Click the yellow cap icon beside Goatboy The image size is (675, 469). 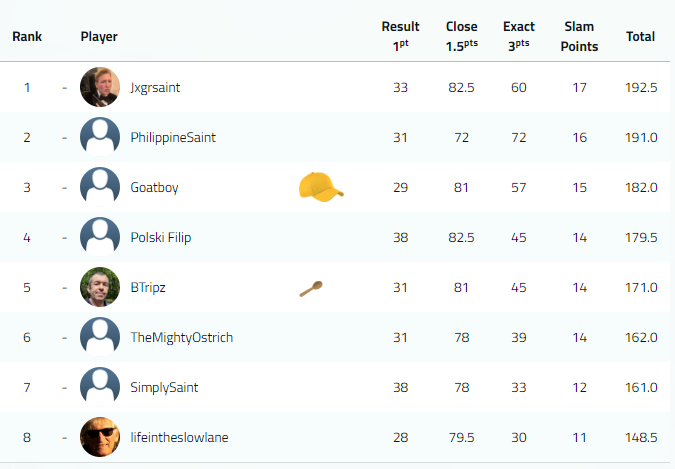(x=321, y=187)
